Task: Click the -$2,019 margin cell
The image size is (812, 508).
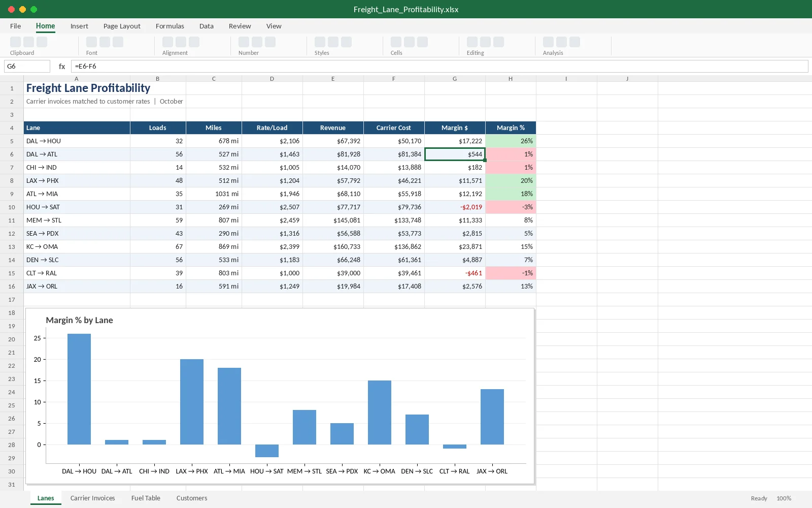Action: click(x=455, y=207)
